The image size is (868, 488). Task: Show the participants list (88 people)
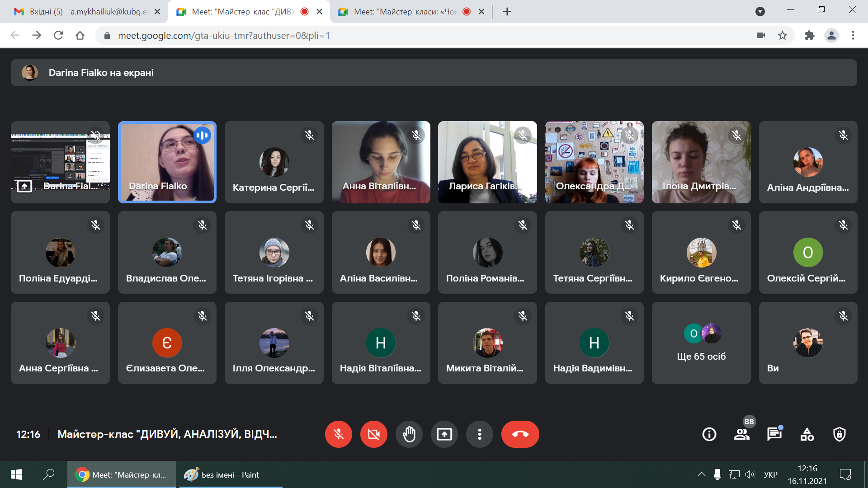tap(741, 434)
